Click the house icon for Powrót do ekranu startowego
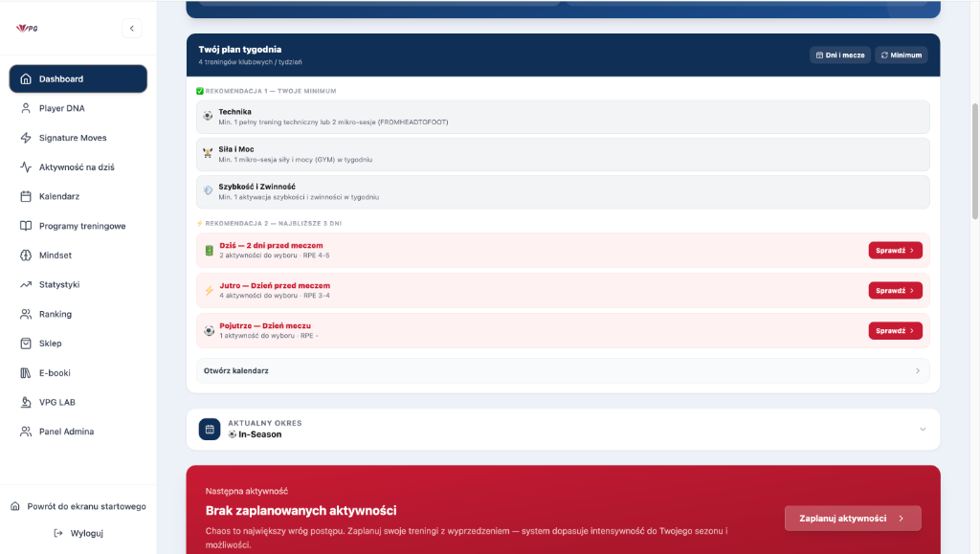This screenshot has width=980, height=554. [x=15, y=506]
